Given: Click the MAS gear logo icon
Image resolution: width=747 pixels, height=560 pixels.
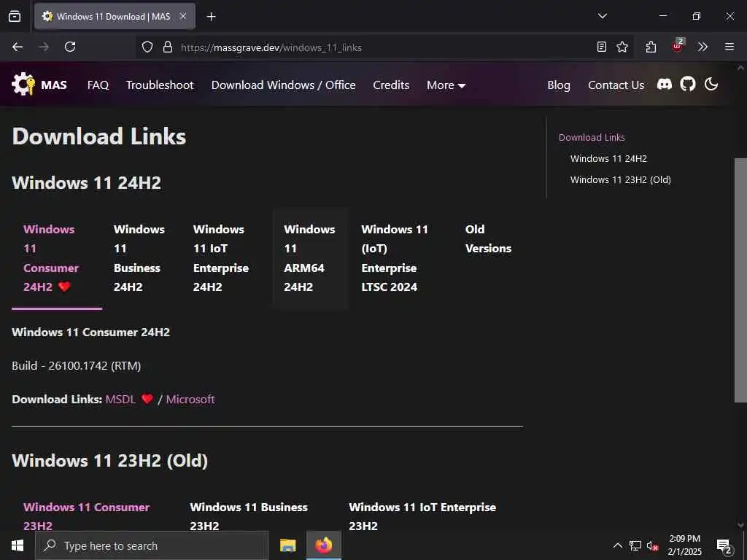Looking at the screenshot, I should 23,85.
